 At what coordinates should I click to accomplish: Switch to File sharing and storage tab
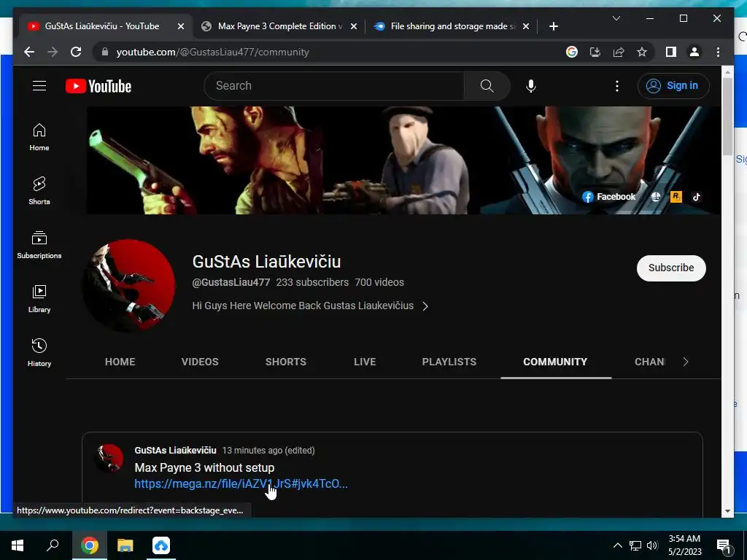(x=452, y=26)
